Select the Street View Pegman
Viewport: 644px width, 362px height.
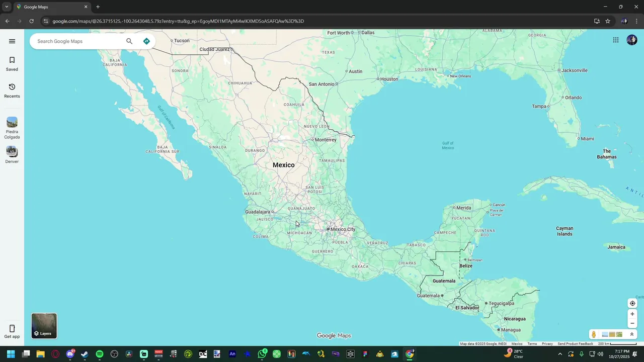[x=594, y=334]
